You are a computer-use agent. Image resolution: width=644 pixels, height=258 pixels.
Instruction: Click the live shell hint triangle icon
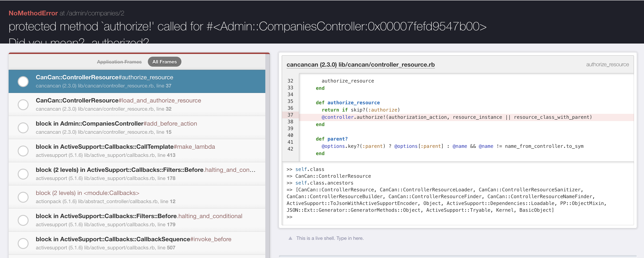point(290,238)
